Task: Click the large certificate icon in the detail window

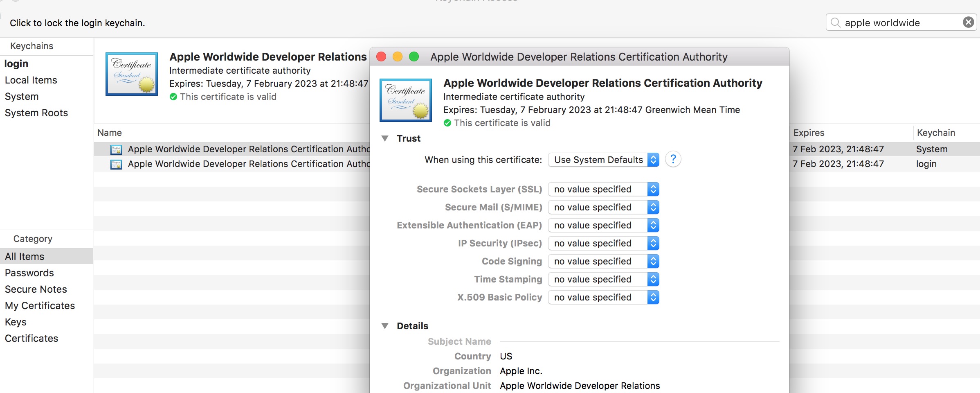Action: (406, 100)
